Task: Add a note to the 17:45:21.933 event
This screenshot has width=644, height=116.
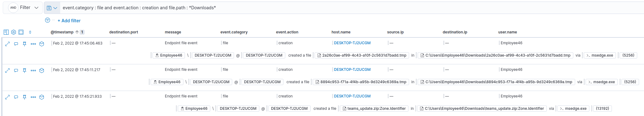Action: coord(16,97)
